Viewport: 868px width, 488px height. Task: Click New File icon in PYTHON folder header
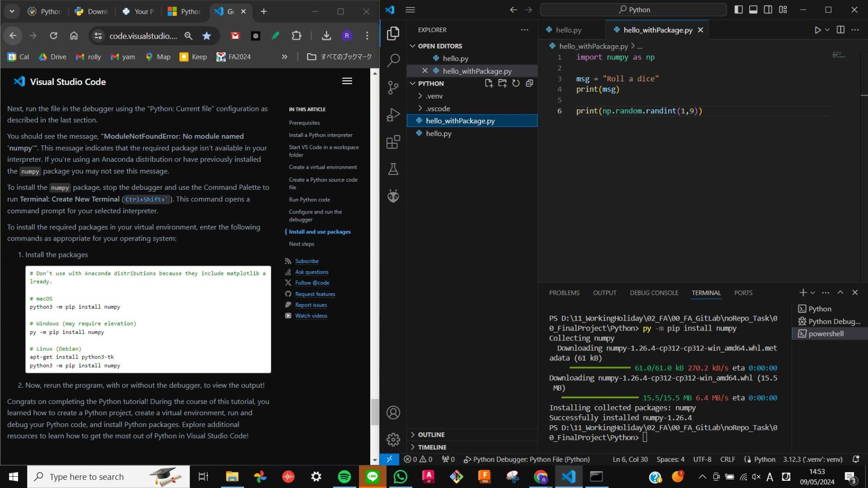(x=489, y=83)
